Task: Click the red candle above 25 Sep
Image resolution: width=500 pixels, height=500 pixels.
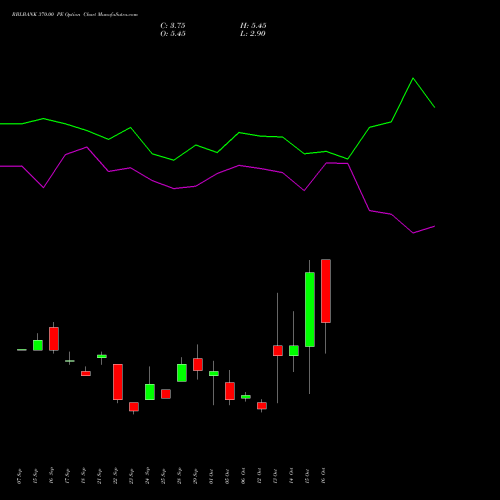Action: point(166,394)
